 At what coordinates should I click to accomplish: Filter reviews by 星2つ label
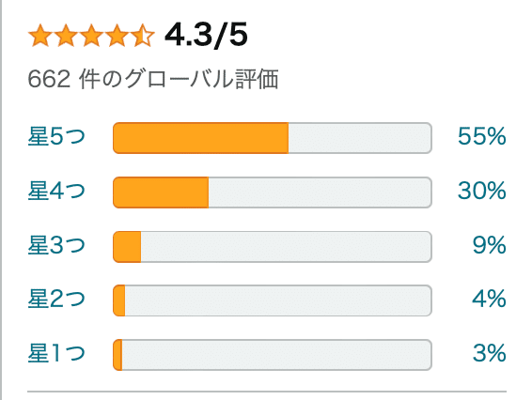(x=56, y=299)
